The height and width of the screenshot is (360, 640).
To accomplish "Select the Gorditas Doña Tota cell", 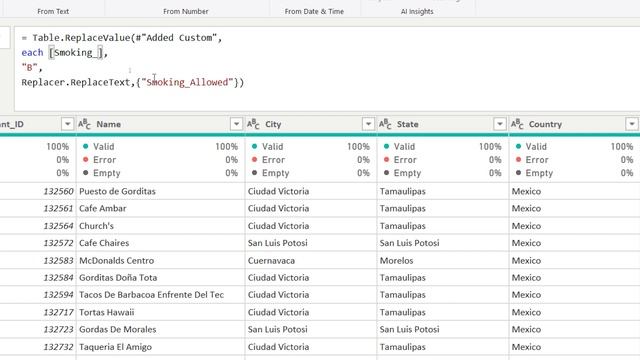I will [160, 278].
